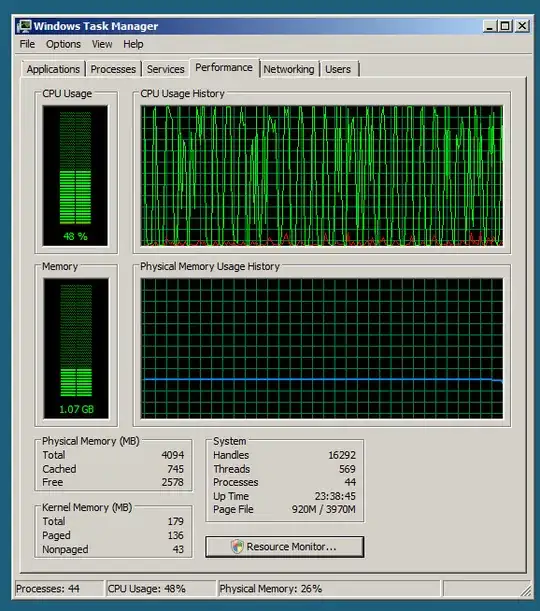
Task: Click the Free memory value 2578
Action: click(x=173, y=482)
